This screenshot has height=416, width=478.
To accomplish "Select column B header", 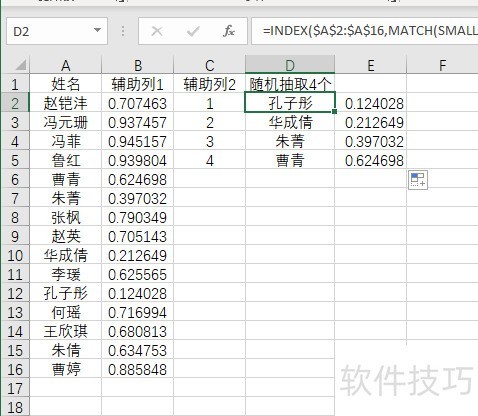I will [138, 65].
